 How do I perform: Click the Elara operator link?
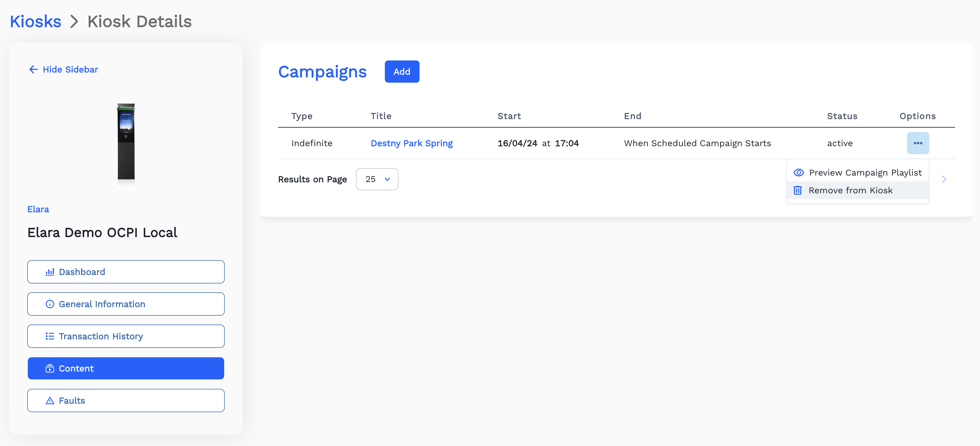pyautogui.click(x=38, y=209)
